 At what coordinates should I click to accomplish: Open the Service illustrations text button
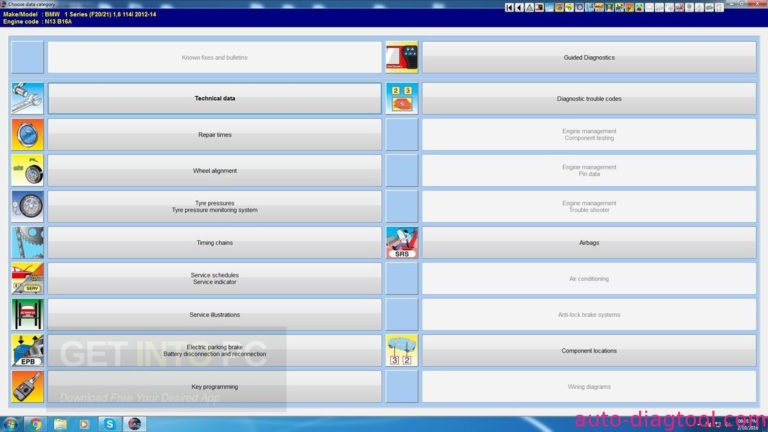(215, 315)
